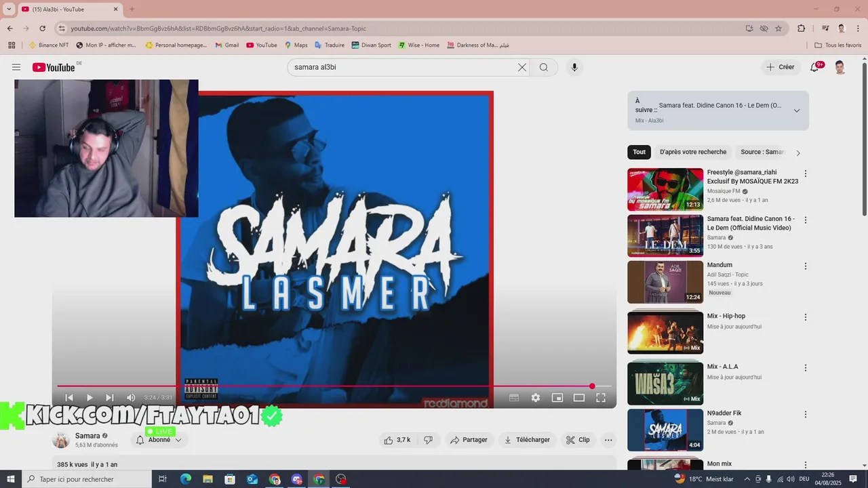Skip to previous video in player
Viewport: 868px width, 488px height.
point(69,398)
